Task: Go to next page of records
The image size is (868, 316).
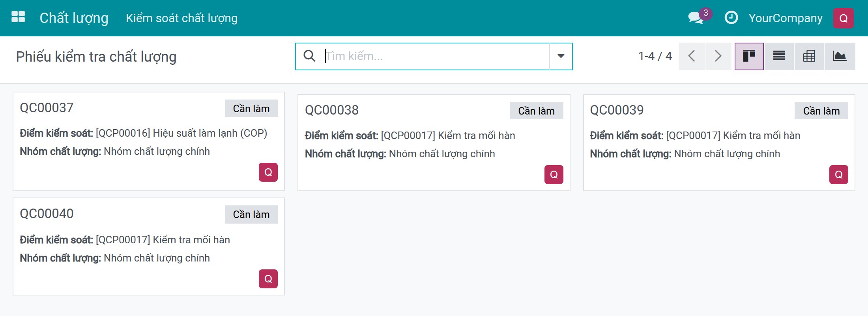Action: 718,56
